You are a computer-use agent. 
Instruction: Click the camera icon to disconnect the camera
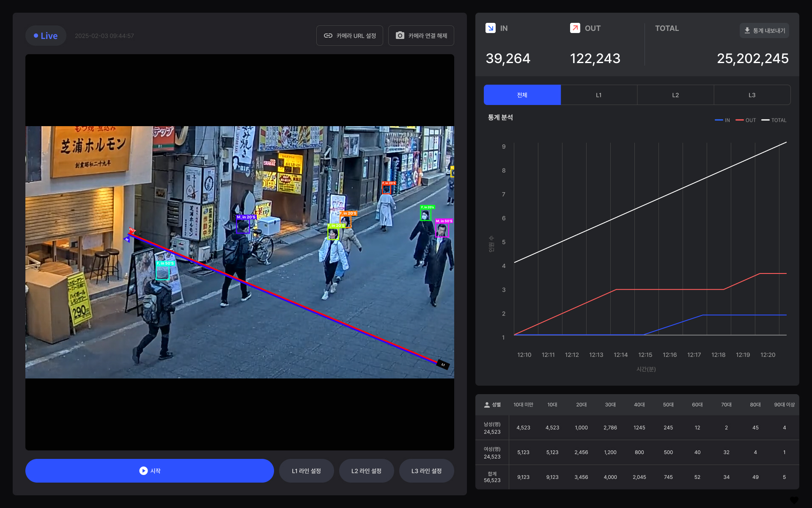400,36
